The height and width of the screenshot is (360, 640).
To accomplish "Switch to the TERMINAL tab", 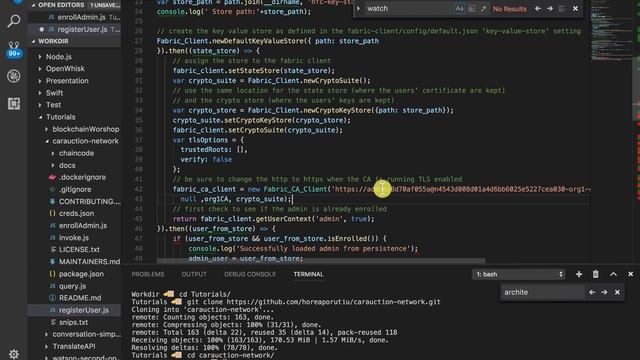I will click(308, 274).
